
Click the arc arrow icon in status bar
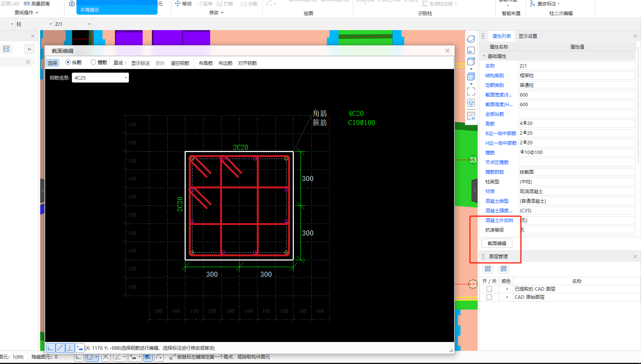point(159,357)
